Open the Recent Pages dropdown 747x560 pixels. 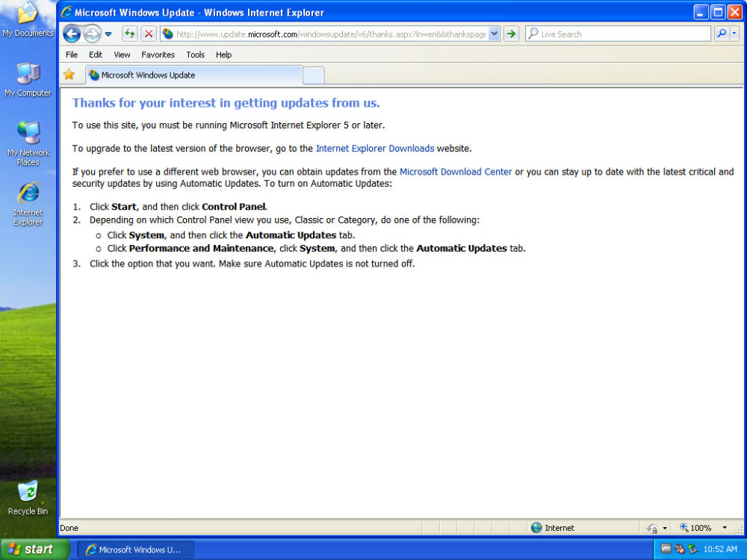pos(107,34)
